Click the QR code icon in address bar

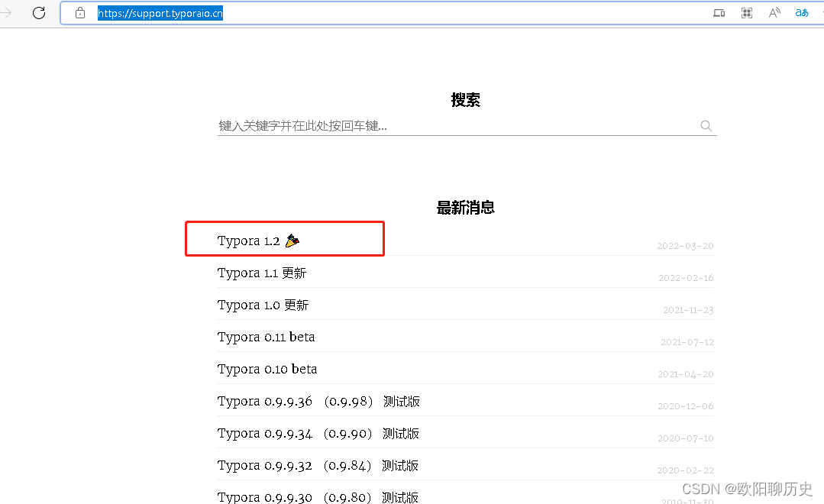click(x=747, y=13)
